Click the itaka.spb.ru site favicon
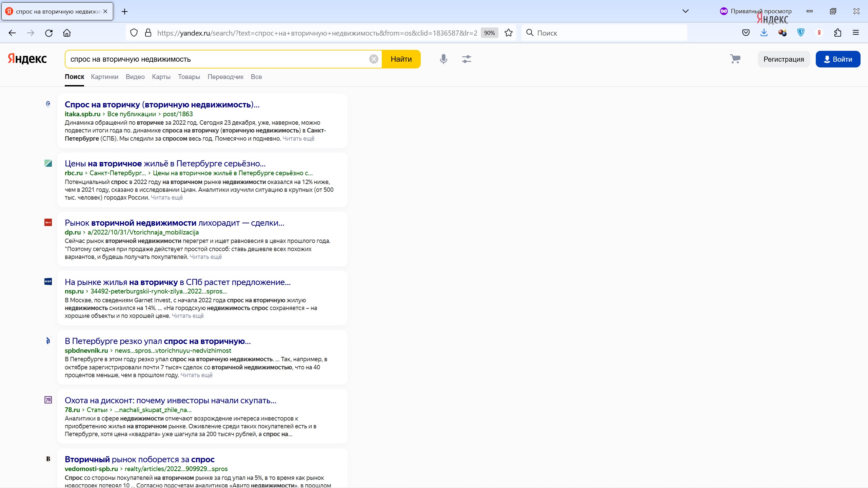Screen dimensions: 868x488 (x=48, y=104)
